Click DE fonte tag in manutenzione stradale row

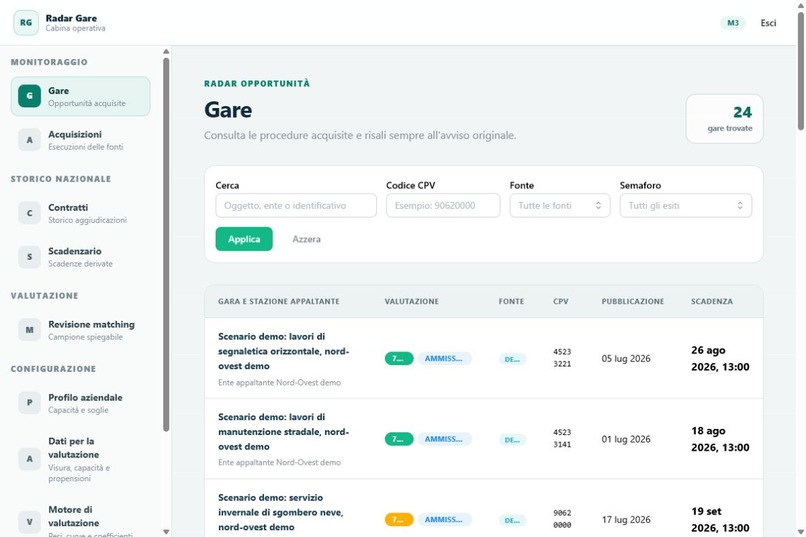pyautogui.click(x=512, y=440)
